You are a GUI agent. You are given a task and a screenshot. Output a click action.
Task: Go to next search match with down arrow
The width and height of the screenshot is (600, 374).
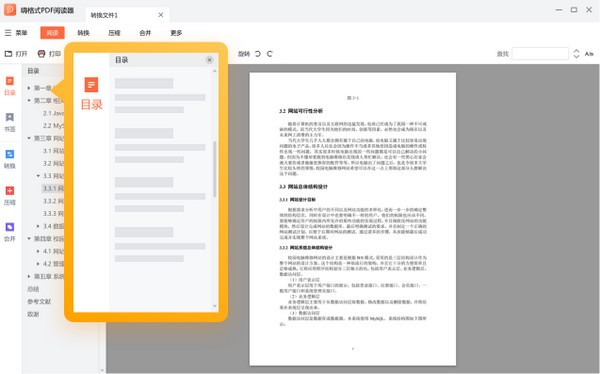[576, 57]
